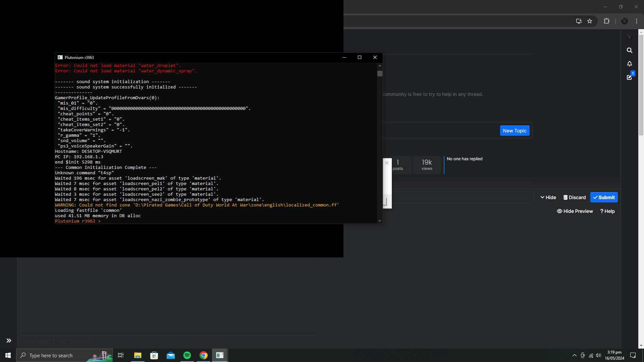Click the Error water_droplet line in console

118,66
